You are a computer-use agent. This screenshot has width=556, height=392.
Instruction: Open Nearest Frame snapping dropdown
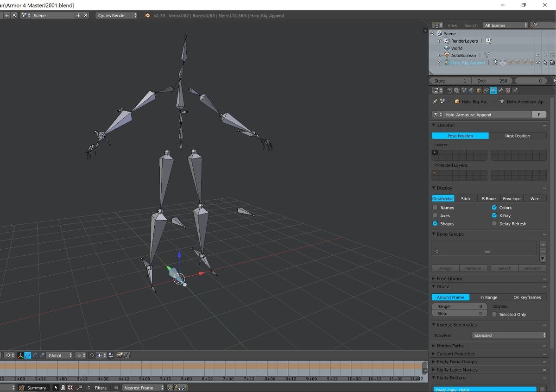[x=143, y=387]
